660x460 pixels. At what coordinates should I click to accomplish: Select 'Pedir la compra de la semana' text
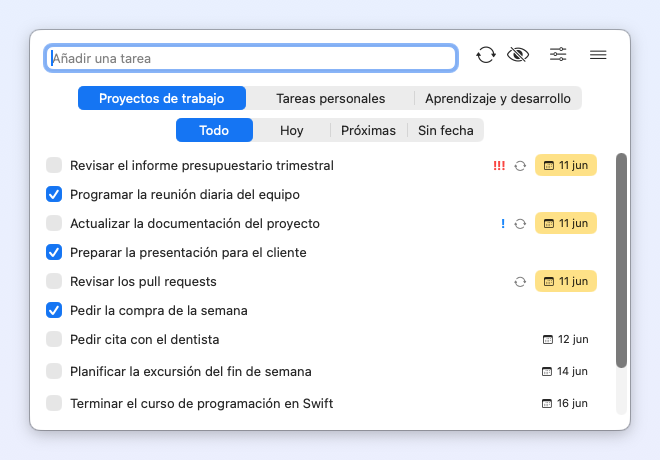[x=159, y=311]
